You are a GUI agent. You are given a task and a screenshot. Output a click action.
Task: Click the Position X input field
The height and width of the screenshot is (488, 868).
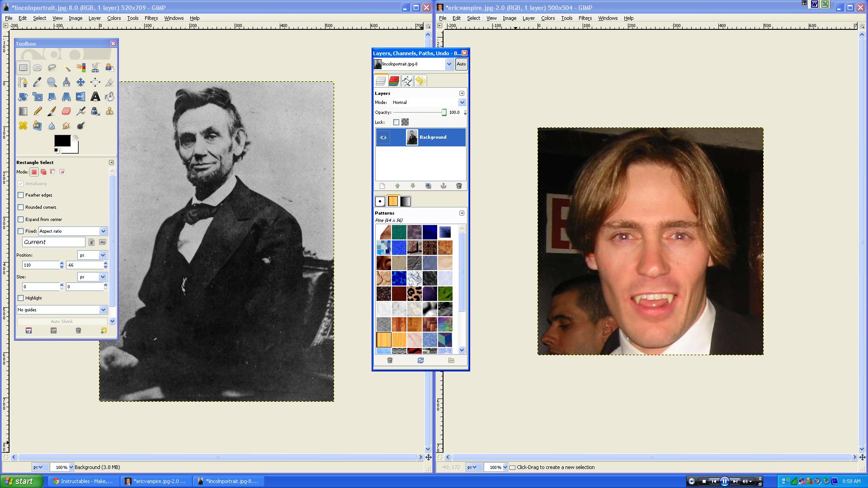click(x=41, y=265)
